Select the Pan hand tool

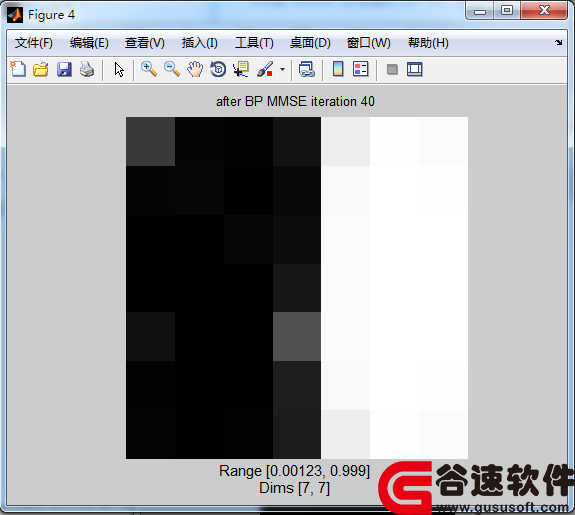coord(195,69)
